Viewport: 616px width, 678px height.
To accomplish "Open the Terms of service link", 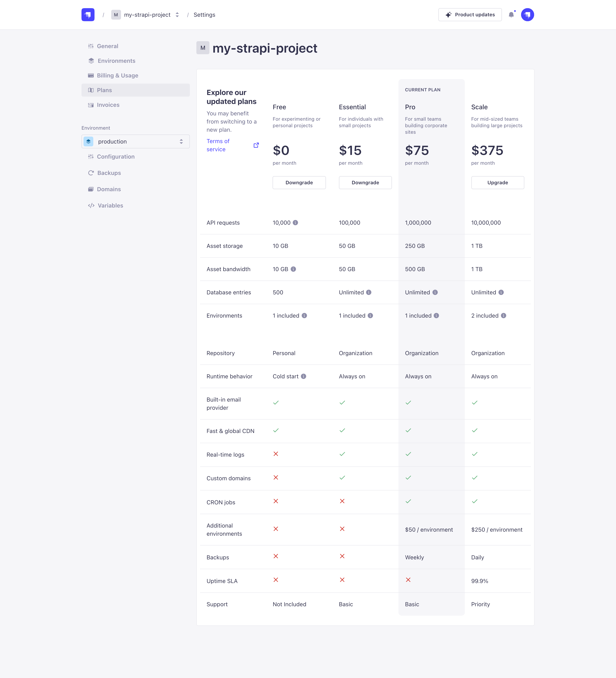I will (218, 145).
